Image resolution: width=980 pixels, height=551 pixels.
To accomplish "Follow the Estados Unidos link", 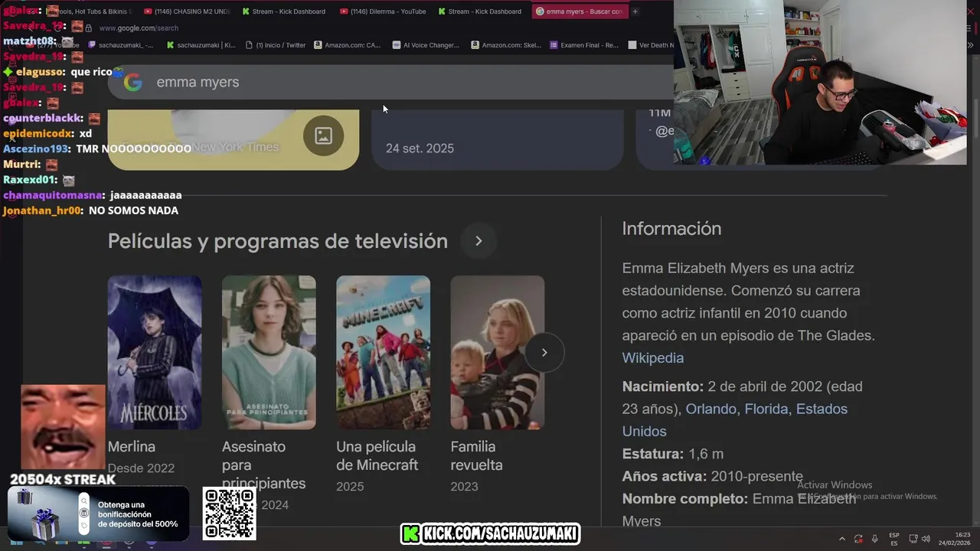I will (x=735, y=420).
